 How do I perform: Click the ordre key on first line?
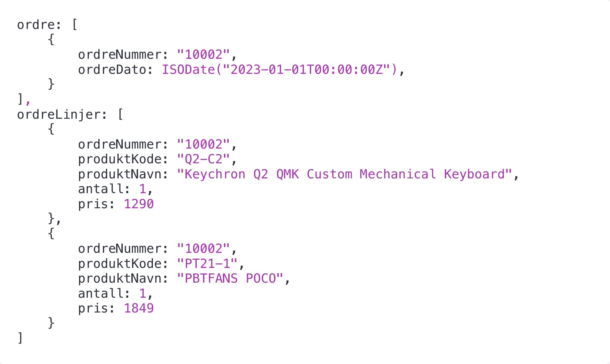coord(36,25)
